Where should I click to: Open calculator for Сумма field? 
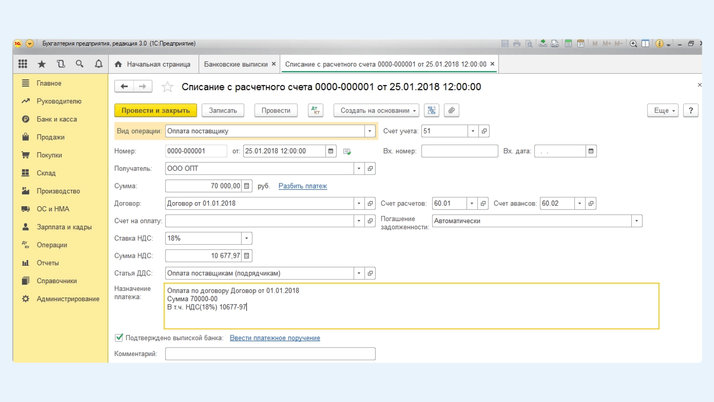pyautogui.click(x=247, y=186)
